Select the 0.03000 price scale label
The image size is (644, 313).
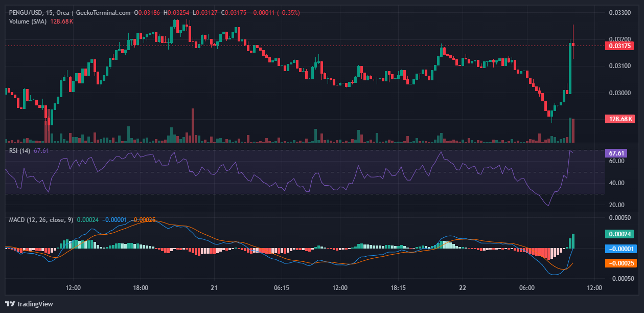[x=620, y=93]
